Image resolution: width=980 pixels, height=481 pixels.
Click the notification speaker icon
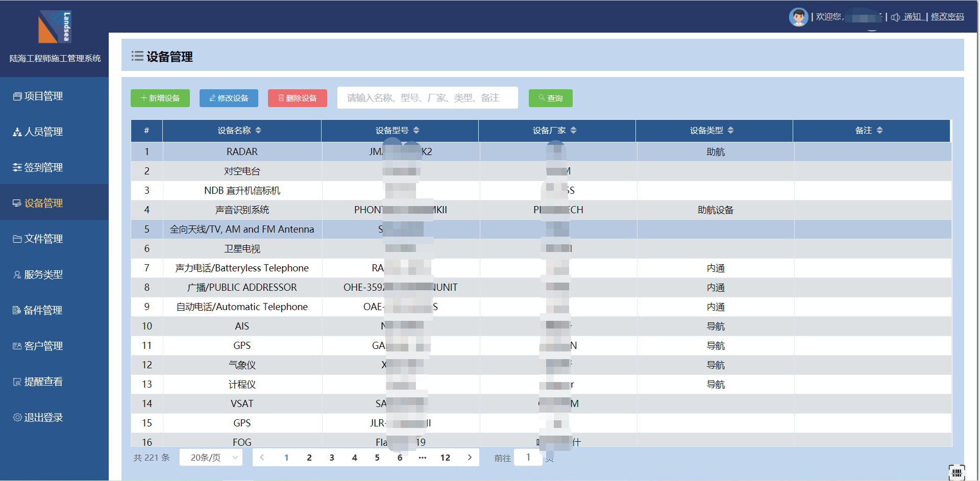895,17
